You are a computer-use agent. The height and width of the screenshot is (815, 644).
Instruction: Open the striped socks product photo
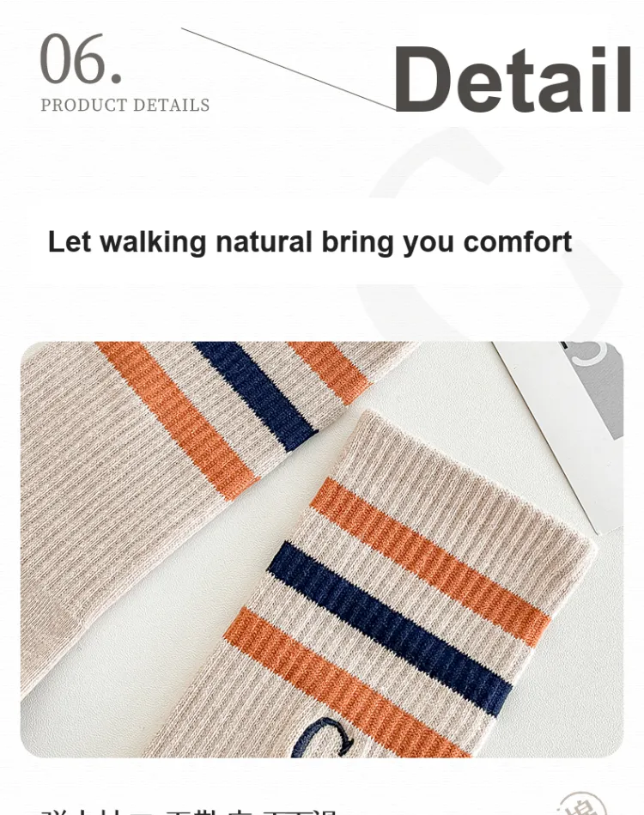[x=322, y=549]
